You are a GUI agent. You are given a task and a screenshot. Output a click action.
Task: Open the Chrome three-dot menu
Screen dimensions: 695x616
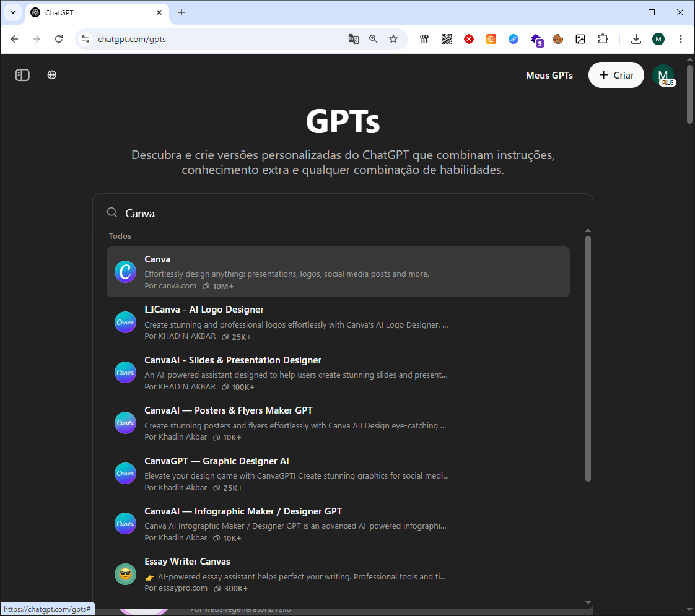[681, 39]
